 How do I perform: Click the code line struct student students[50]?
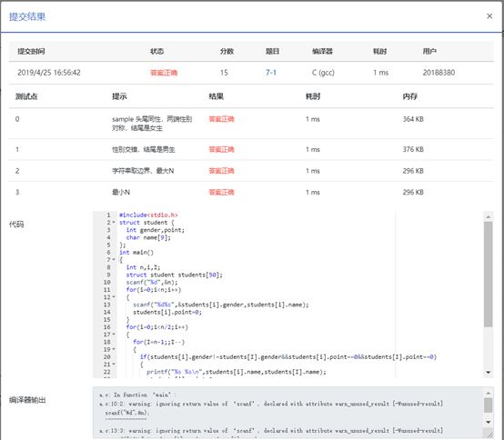point(174,275)
